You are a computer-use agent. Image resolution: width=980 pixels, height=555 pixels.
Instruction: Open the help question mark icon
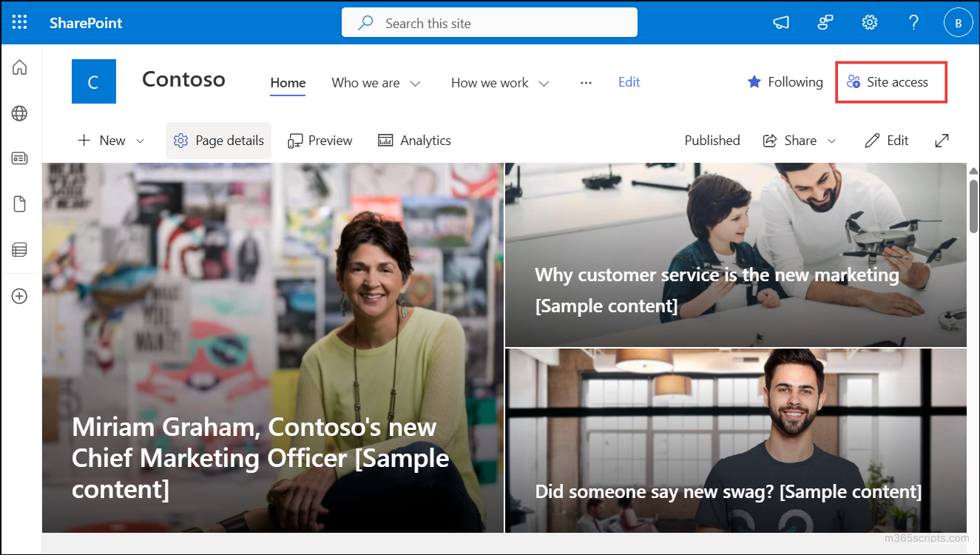(913, 22)
